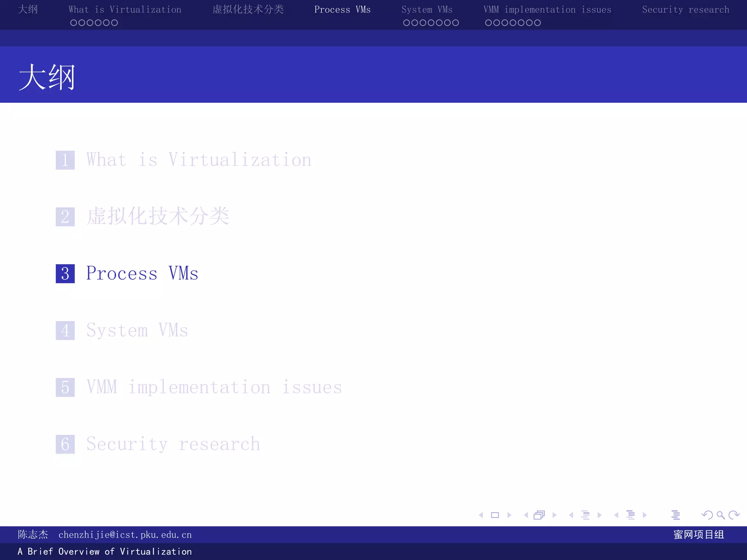Open System VMs in header navigation bar
The width and height of the screenshot is (747, 560).
[x=427, y=9]
